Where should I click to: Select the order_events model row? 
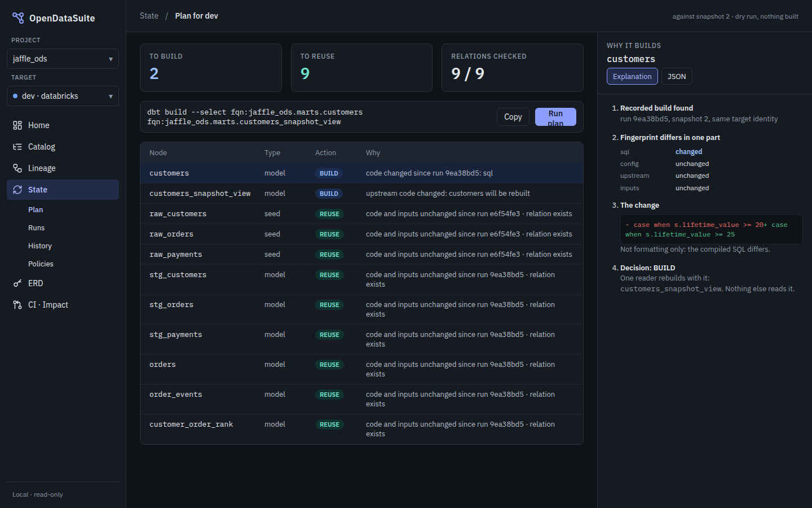pyautogui.click(x=361, y=399)
